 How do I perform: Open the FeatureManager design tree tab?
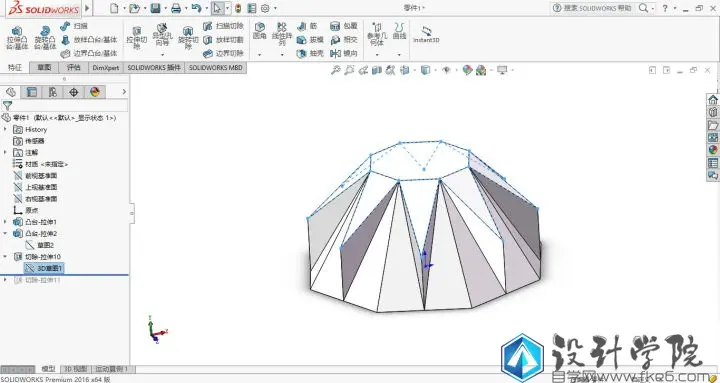pos(11,92)
